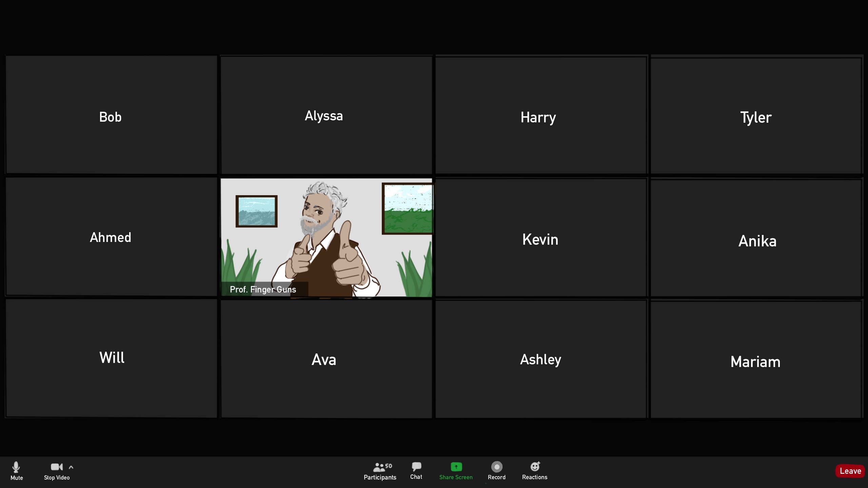Leave the meeting
The width and height of the screenshot is (868, 488).
(850, 471)
